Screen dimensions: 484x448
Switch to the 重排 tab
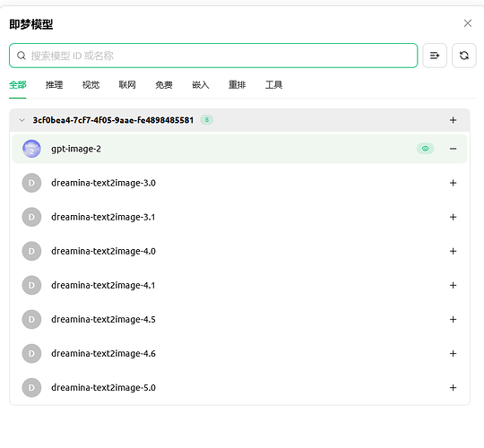(237, 84)
